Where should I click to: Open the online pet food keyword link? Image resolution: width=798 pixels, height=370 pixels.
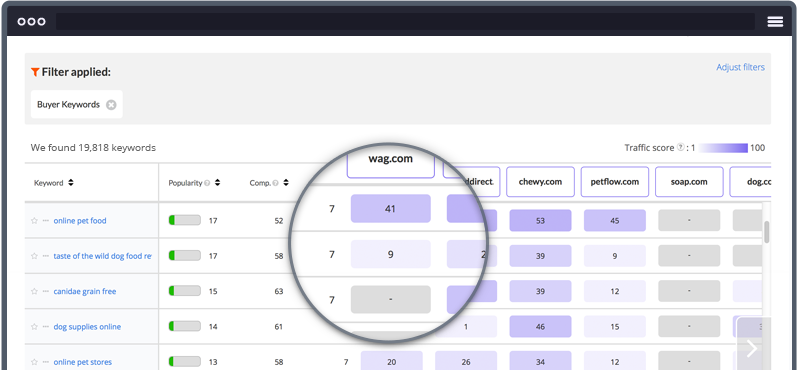pos(80,221)
